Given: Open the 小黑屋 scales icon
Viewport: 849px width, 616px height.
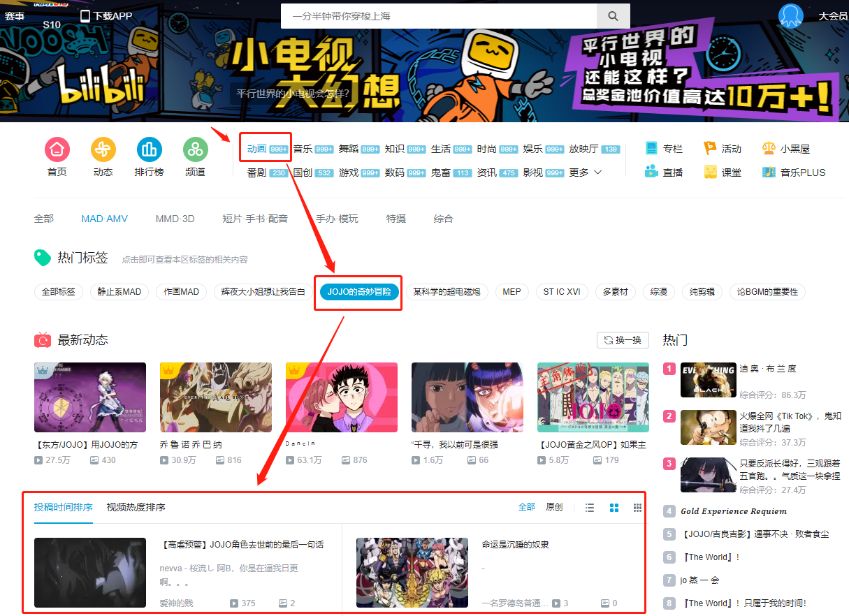Looking at the screenshot, I should [769, 148].
